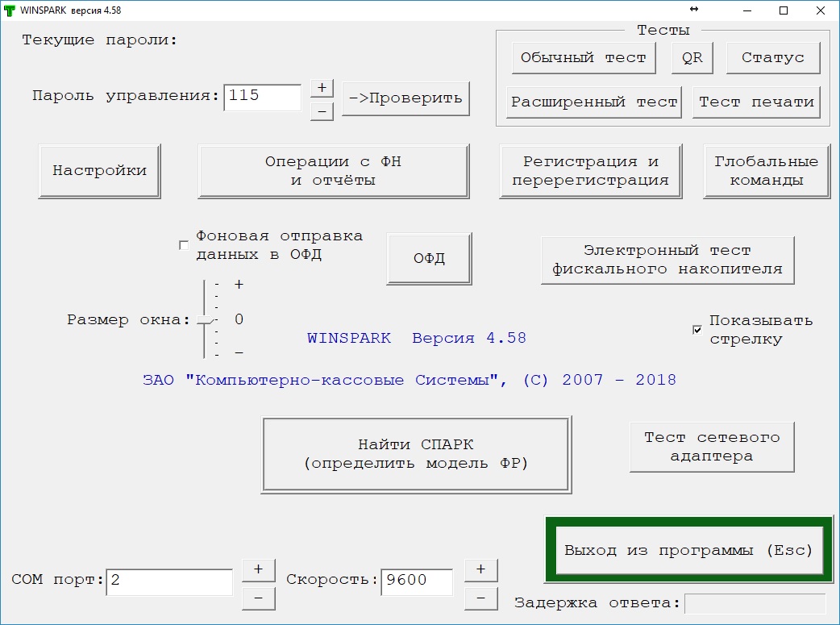
Task: Click the Текущие пароли: label
Action: click(100, 40)
